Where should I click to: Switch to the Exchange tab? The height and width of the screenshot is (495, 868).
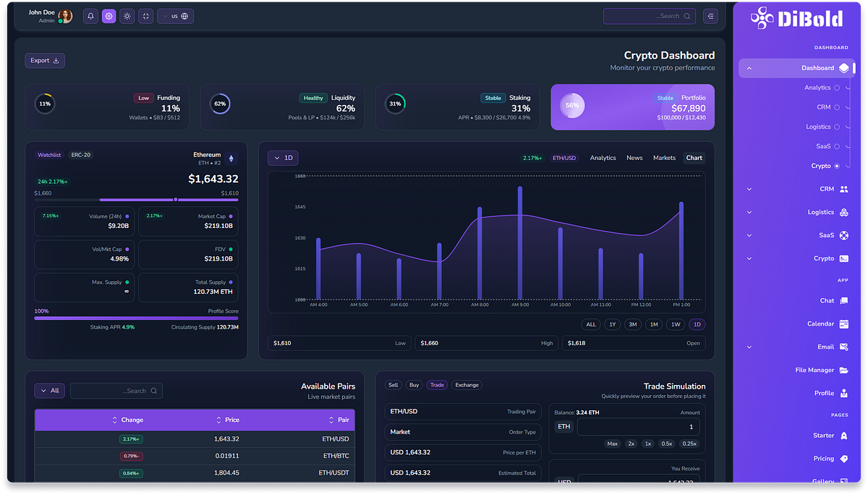coord(467,385)
